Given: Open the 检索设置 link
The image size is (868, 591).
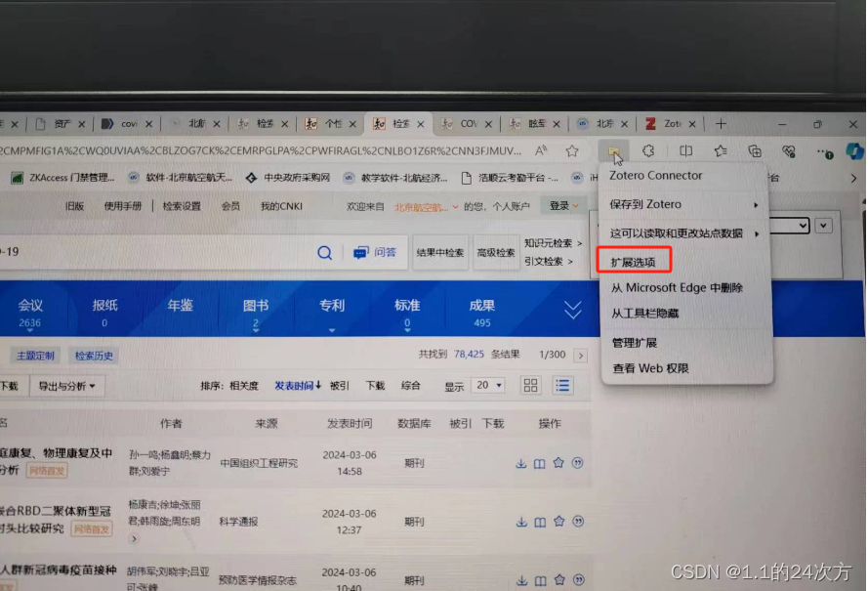Looking at the screenshot, I should click(x=182, y=206).
